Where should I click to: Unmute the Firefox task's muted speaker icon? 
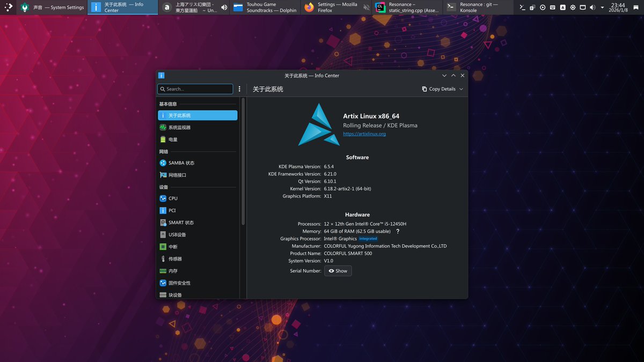(x=366, y=8)
